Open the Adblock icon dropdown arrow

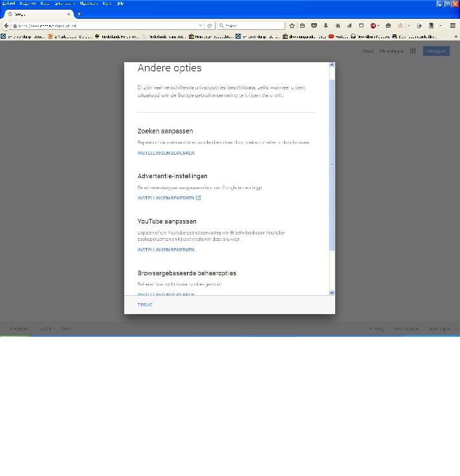point(378,26)
